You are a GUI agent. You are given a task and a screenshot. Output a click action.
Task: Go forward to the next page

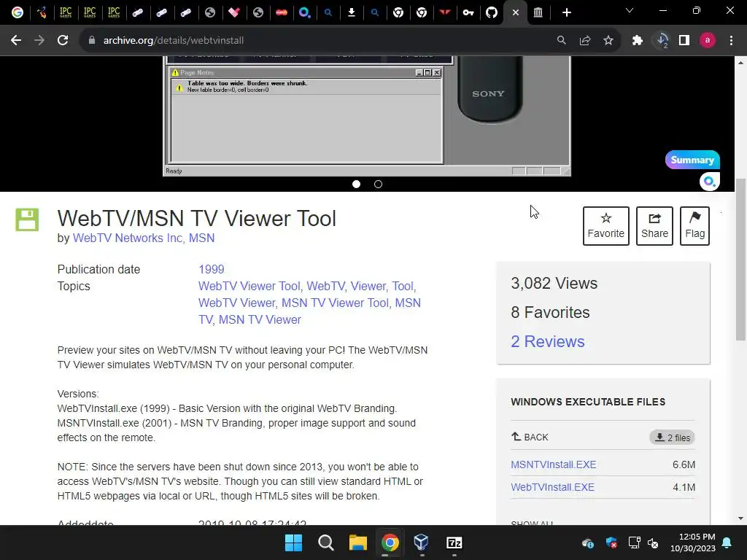tap(39, 41)
